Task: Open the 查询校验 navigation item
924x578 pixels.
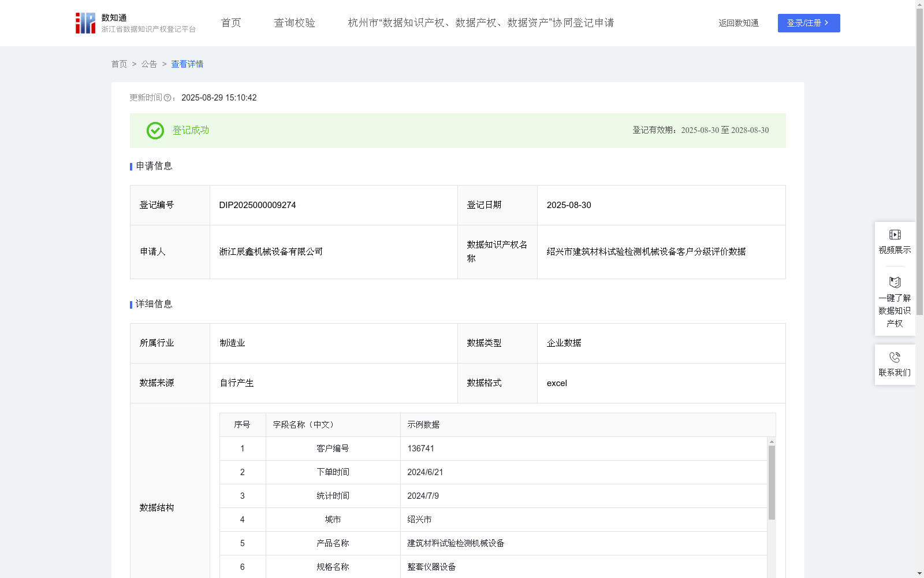Action: tap(295, 23)
